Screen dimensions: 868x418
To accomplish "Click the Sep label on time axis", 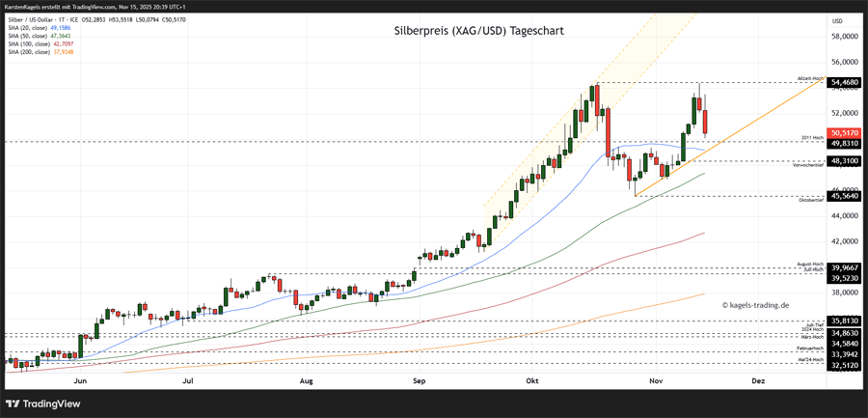I will pyautogui.click(x=419, y=381).
